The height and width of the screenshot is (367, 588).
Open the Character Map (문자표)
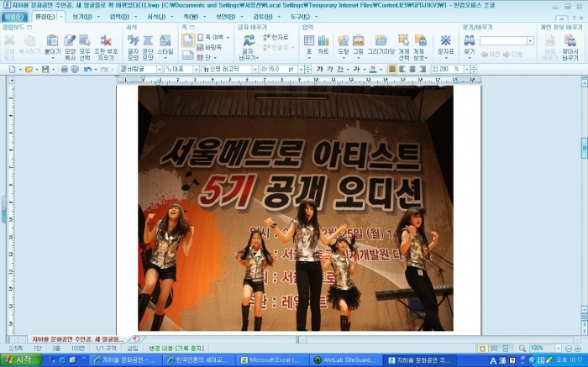coord(445,40)
